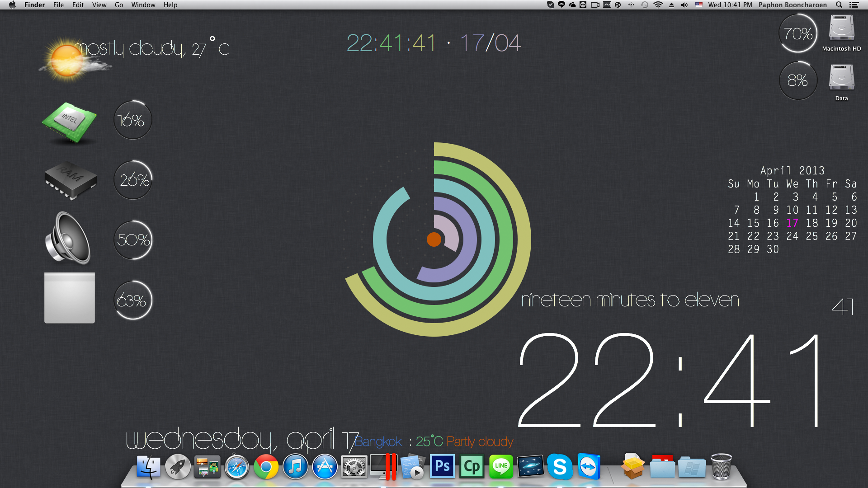Image resolution: width=868 pixels, height=488 pixels.
Task: Open the Window menu
Action: pos(143,5)
